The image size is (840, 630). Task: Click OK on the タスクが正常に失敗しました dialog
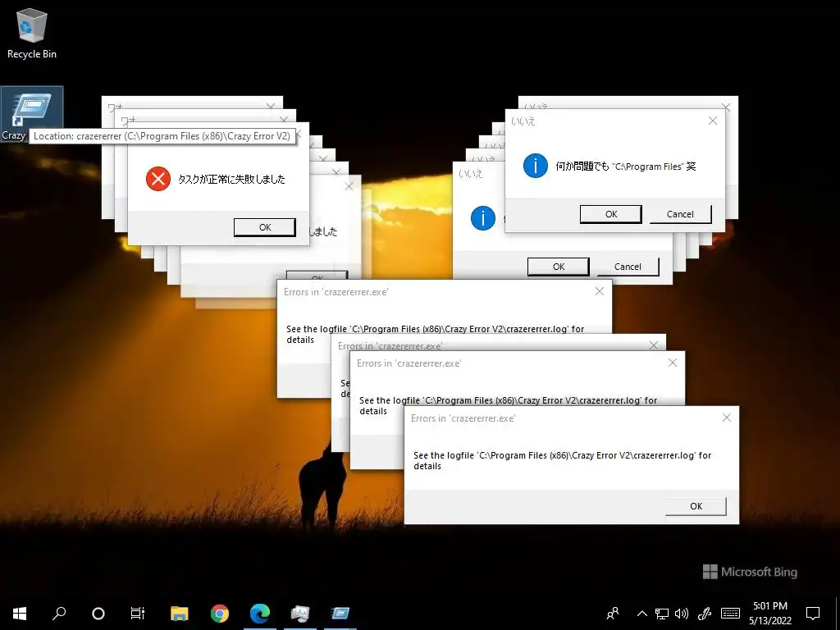(x=265, y=227)
